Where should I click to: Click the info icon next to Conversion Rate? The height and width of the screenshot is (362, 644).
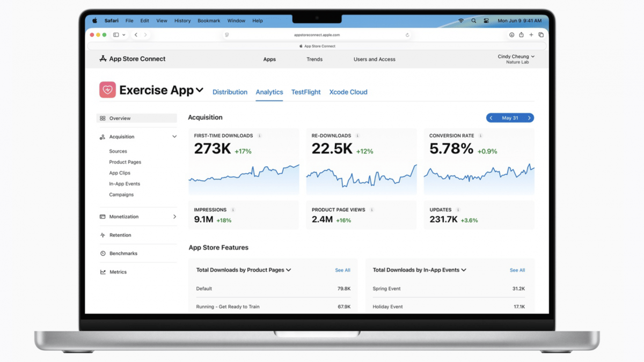(x=480, y=136)
